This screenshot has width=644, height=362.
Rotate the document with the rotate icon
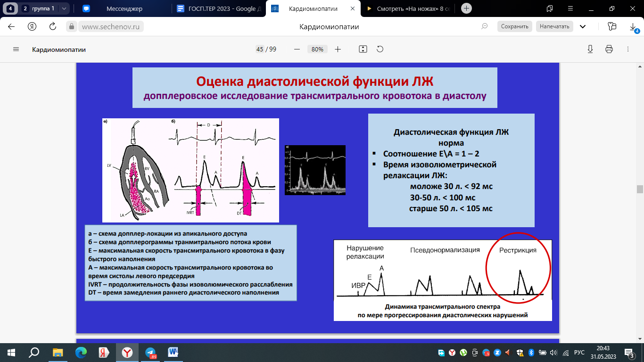click(x=380, y=49)
